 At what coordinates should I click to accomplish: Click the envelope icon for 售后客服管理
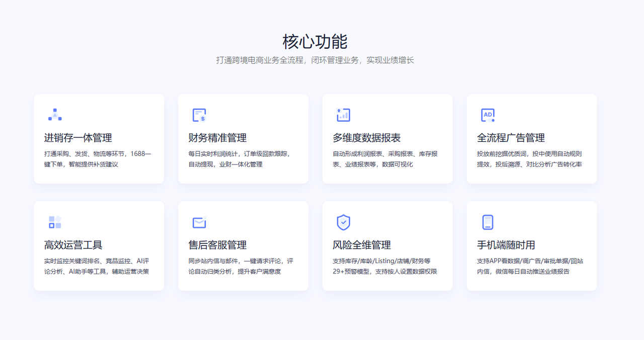pyautogui.click(x=199, y=222)
